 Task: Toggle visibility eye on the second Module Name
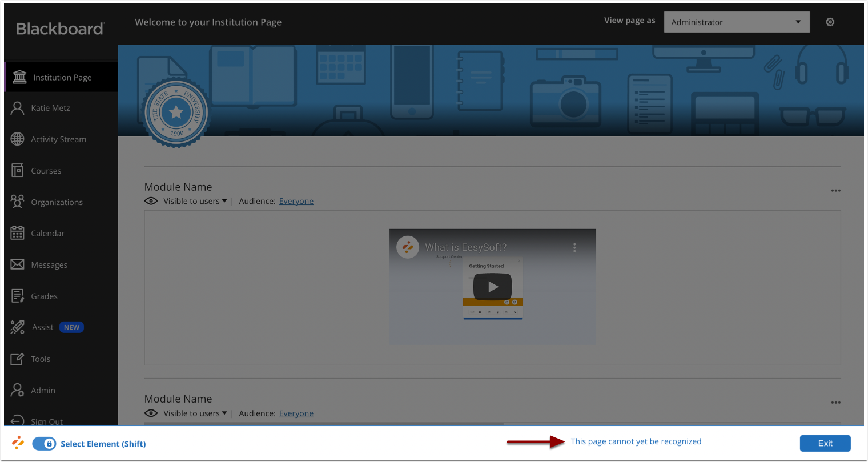151,413
